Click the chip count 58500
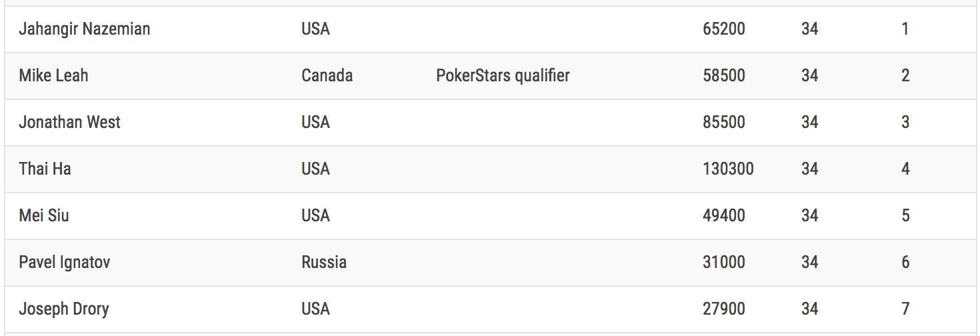Viewport: 980px width, 336px height. (724, 75)
